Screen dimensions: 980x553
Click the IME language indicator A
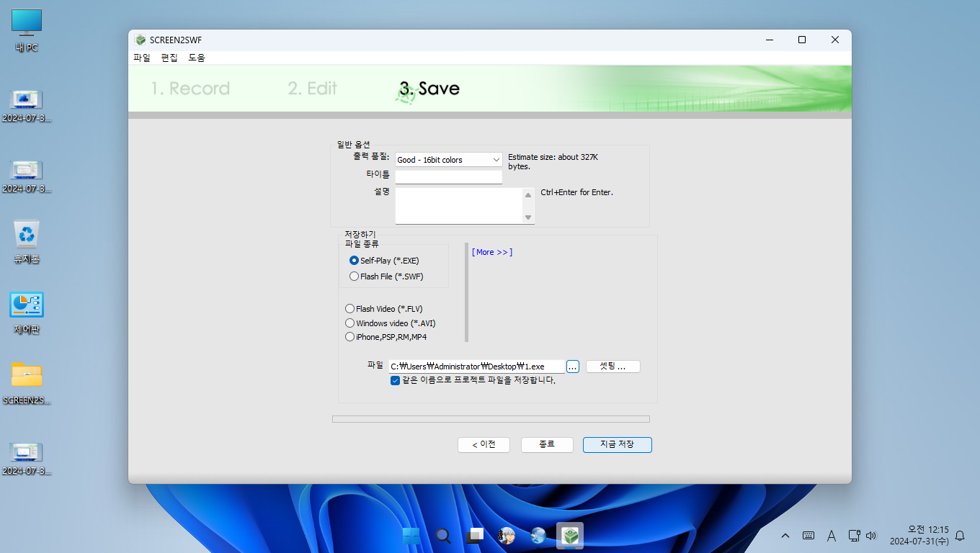click(832, 536)
